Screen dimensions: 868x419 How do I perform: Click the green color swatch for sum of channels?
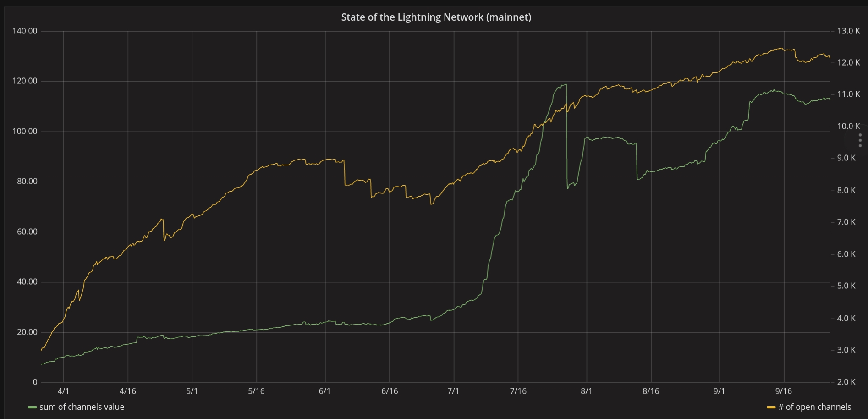coord(32,408)
